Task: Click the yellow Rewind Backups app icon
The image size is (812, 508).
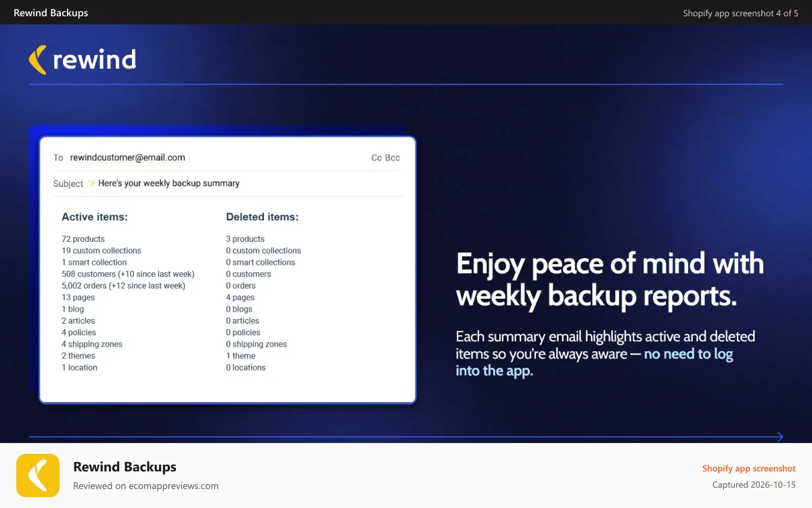Action: (x=38, y=475)
